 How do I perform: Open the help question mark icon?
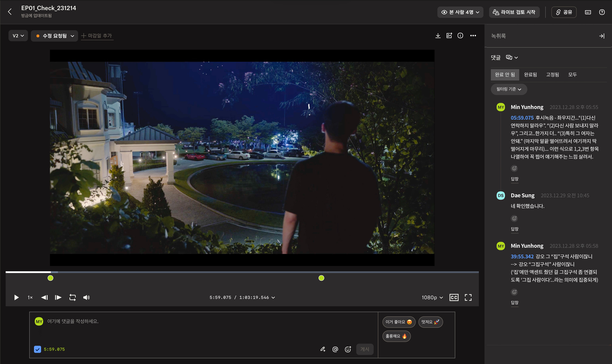[x=602, y=12]
